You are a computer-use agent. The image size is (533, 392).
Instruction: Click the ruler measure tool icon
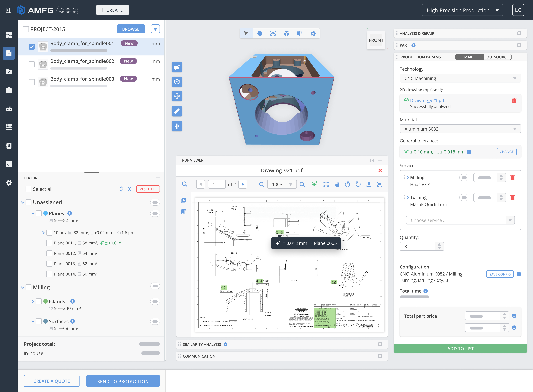point(177,111)
